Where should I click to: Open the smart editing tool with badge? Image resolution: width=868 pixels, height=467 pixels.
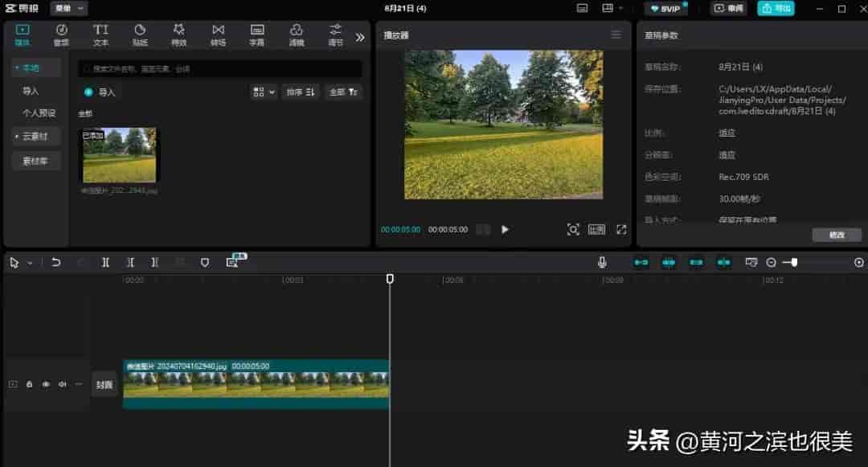tap(234, 261)
